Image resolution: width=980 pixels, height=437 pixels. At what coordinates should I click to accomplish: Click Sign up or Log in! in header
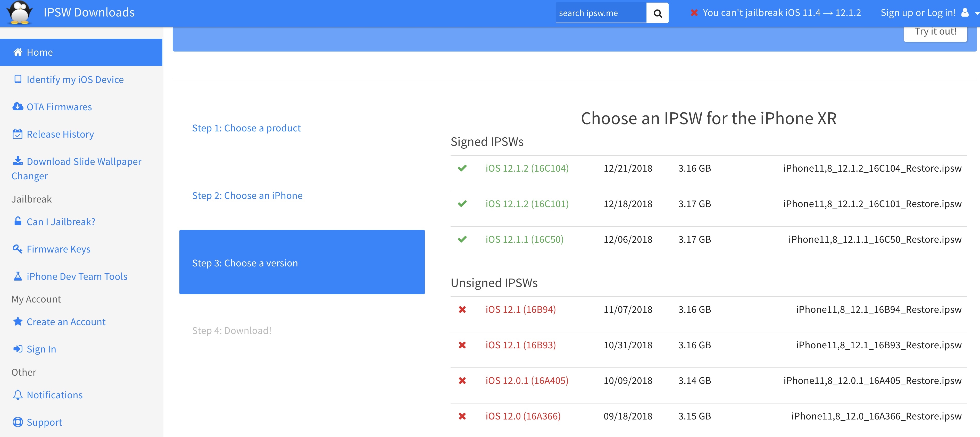(x=918, y=13)
